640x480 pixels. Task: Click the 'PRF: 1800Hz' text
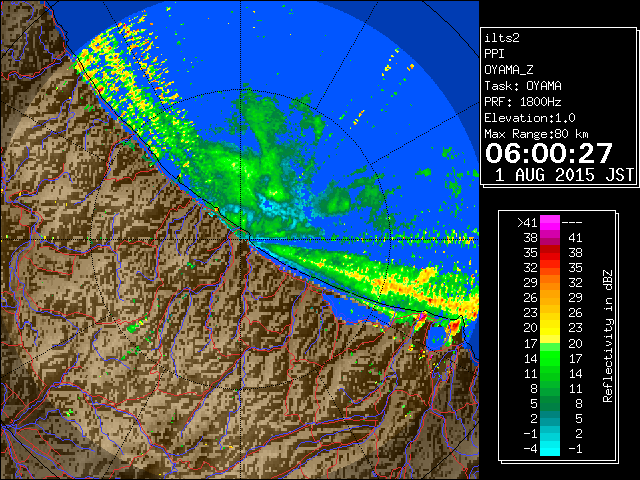[x=523, y=102]
